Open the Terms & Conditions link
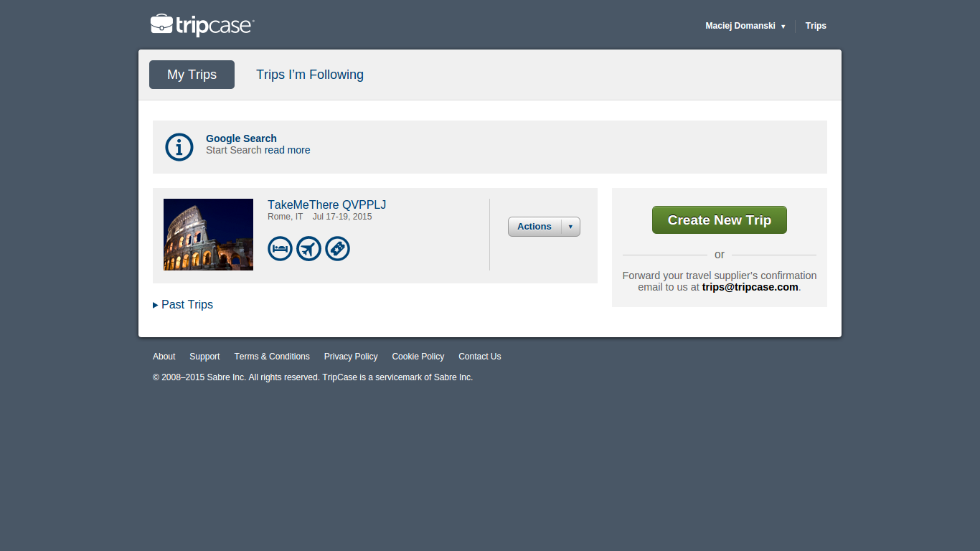This screenshot has height=551, width=980. pos(272,357)
